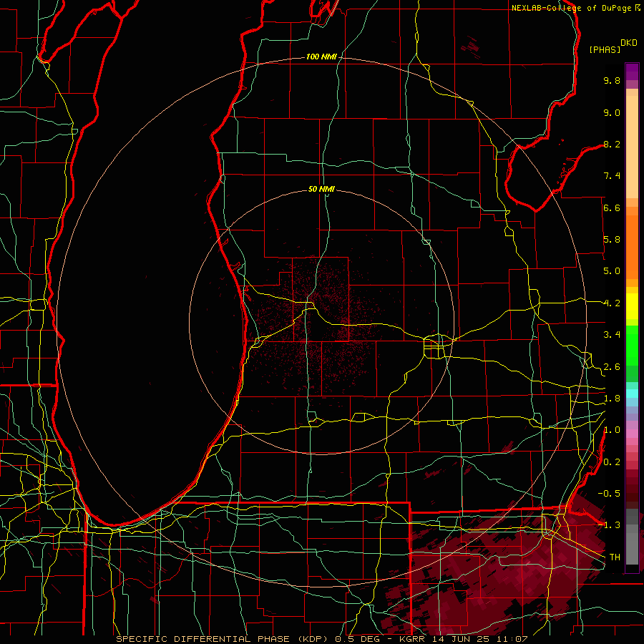Click the 1.0 value on the scale
This screenshot has height=644, width=644.
pyautogui.click(x=612, y=430)
